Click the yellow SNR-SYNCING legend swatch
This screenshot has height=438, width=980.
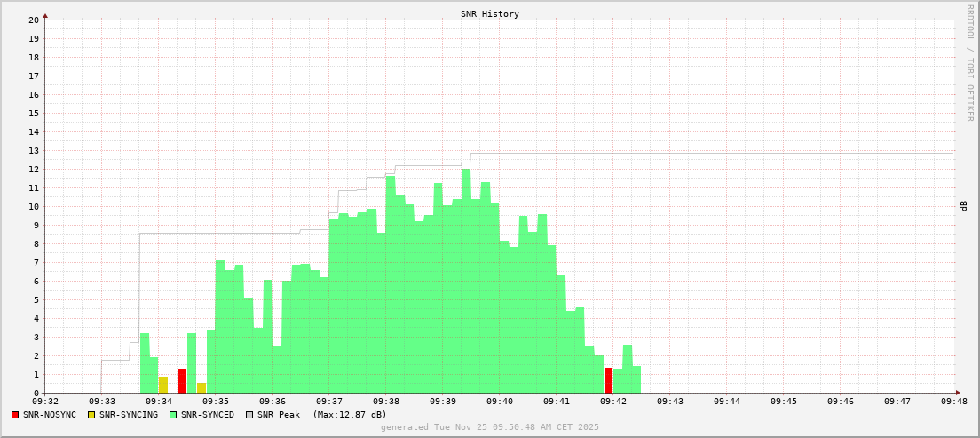point(91,415)
